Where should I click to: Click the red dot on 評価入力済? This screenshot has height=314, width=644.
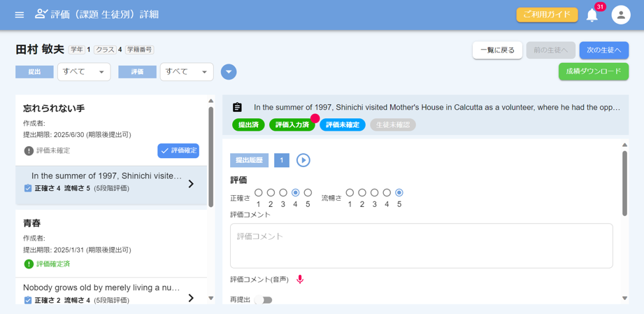tap(315, 118)
